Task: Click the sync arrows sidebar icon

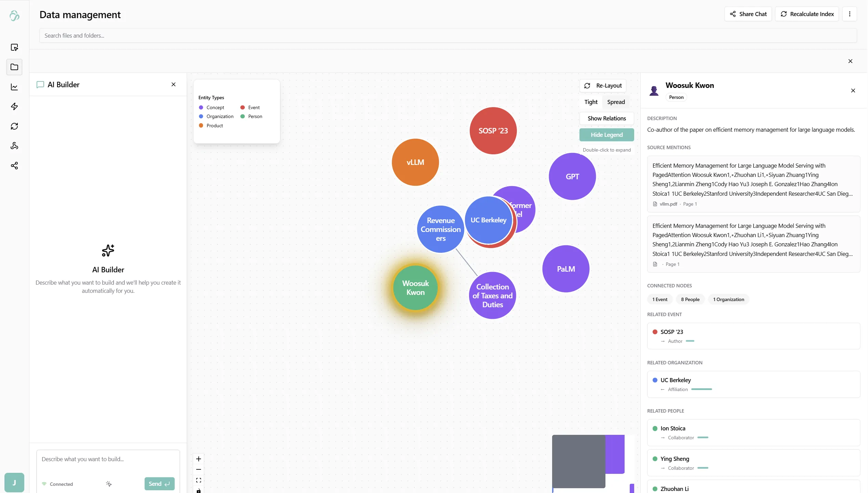Action: (x=14, y=126)
